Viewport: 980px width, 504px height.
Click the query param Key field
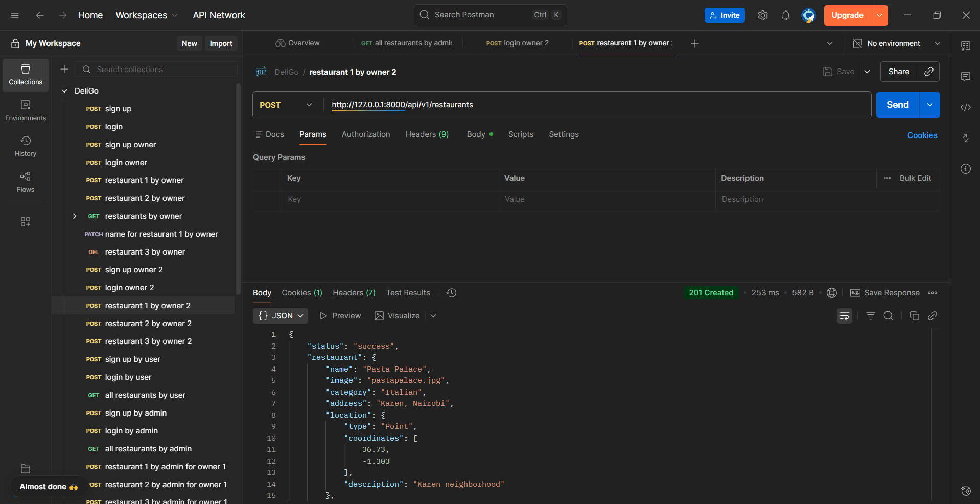click(x=390, y=199)
